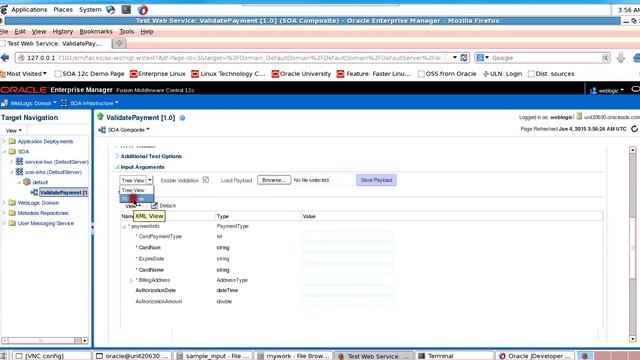Open the View menu in Target Navigation

click(14, 131)
